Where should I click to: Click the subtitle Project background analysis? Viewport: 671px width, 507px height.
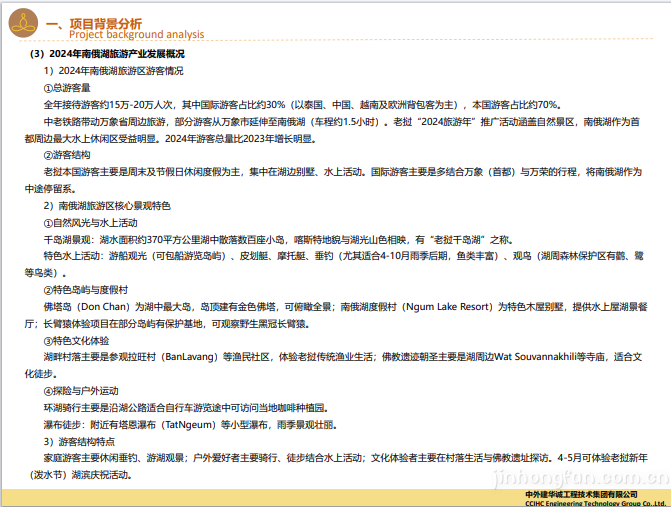tap(136, 35)
